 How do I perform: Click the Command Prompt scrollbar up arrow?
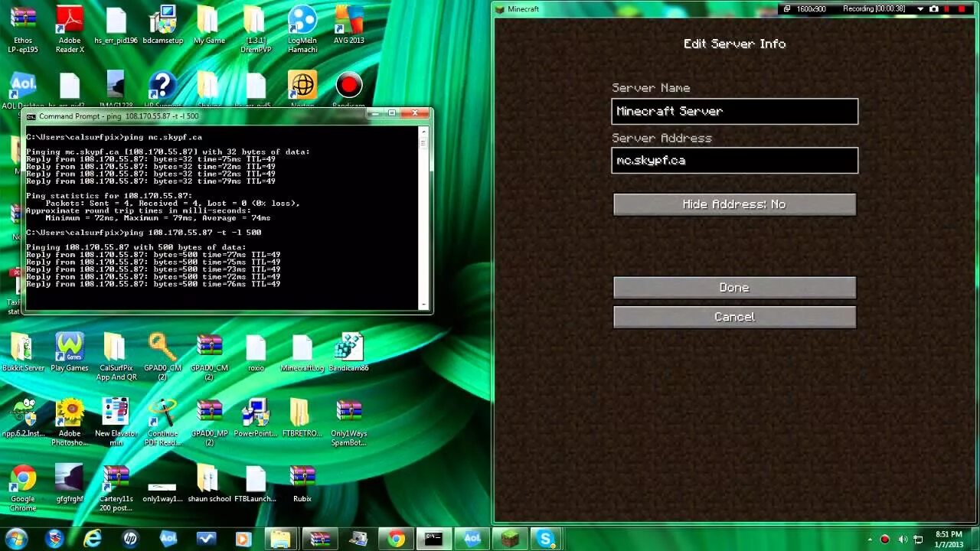[424, 132]
